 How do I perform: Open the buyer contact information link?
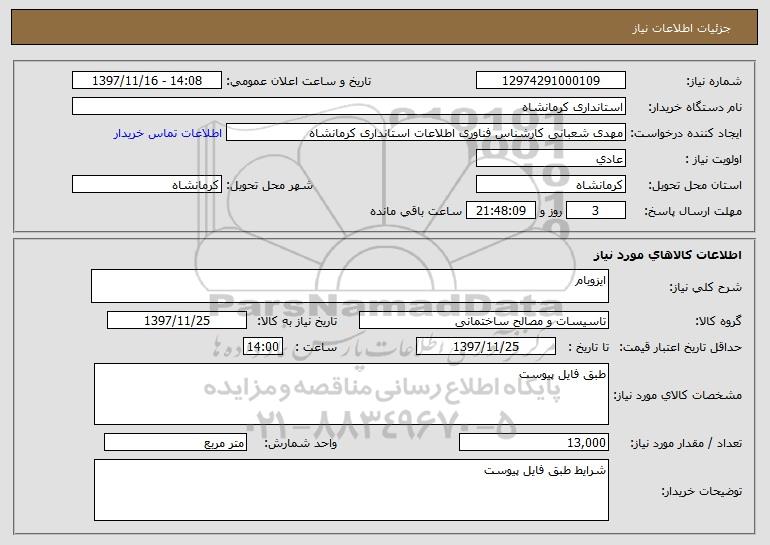coord(168,133)
